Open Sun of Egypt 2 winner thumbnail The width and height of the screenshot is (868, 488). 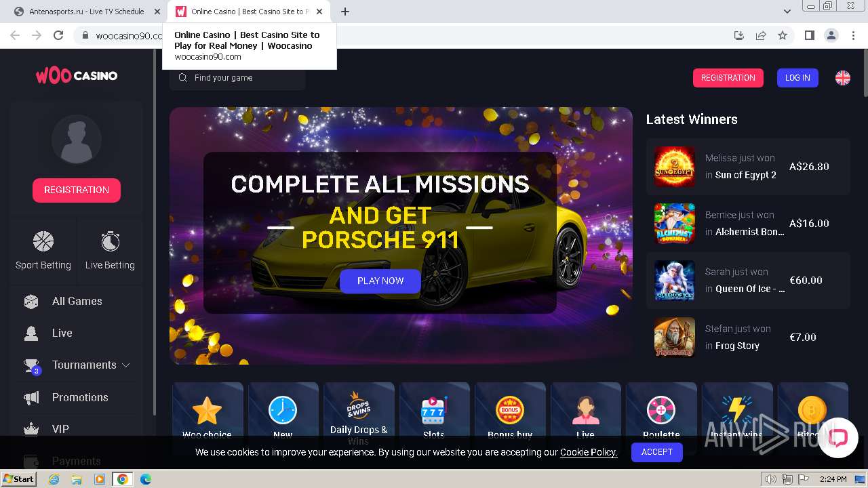pyautogui.click(x=675, y=167)
